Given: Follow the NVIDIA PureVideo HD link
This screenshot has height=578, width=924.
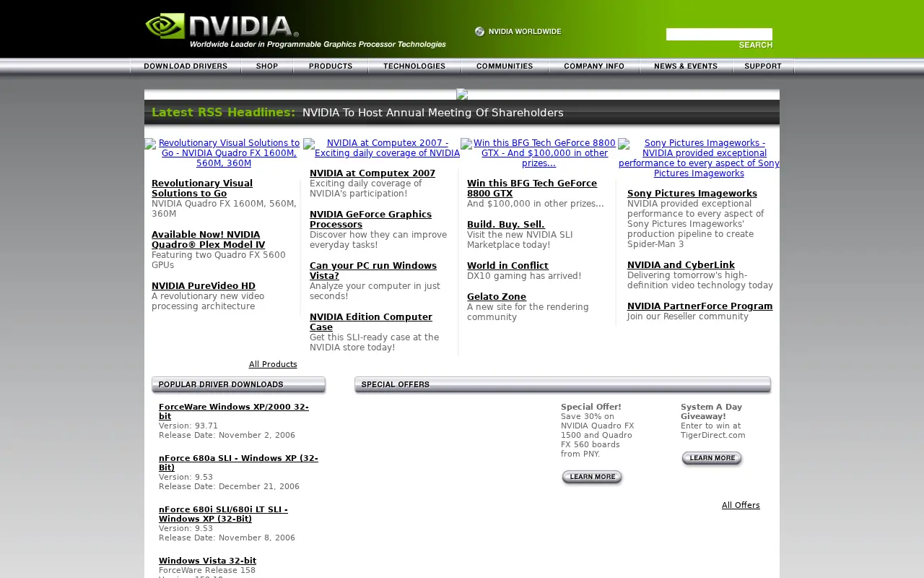Looking at the screenshot, I should (x=204, y=286).
